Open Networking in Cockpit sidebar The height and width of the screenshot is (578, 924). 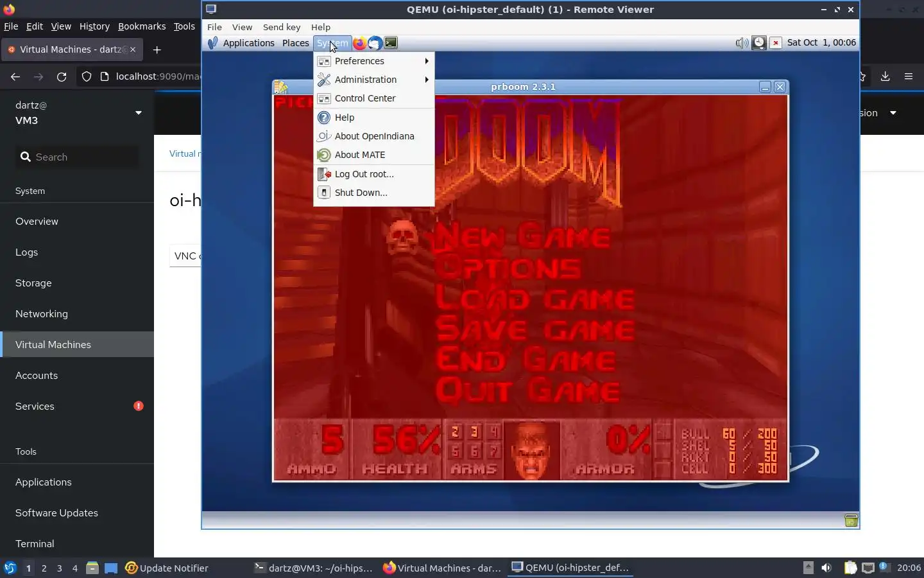[77, 313]
